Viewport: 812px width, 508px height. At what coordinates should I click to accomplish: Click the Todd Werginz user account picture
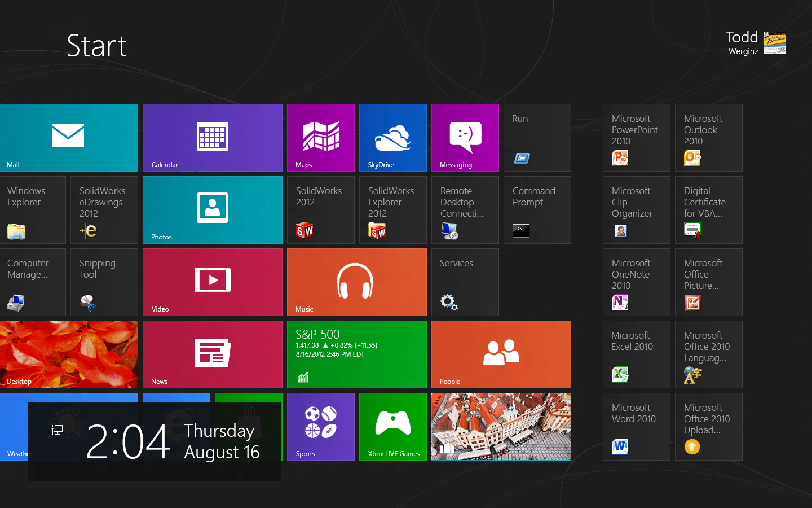click(774, 43)
